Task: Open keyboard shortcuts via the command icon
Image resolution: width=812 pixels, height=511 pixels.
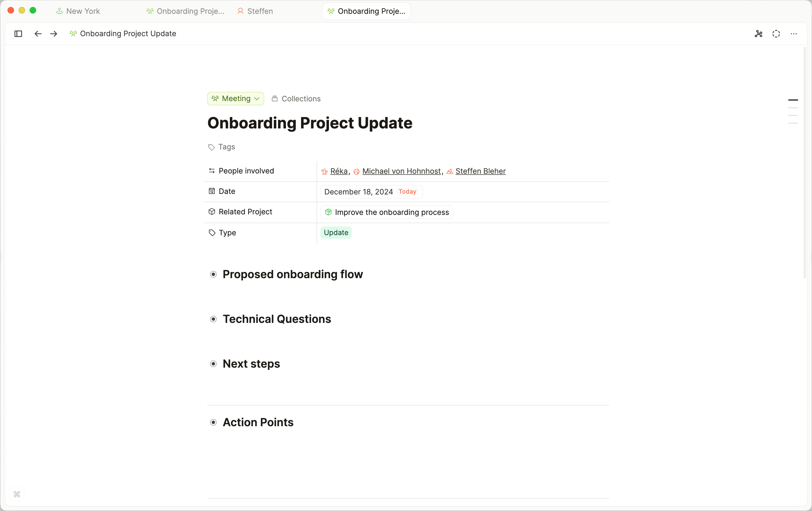Action: click(17, 494)
